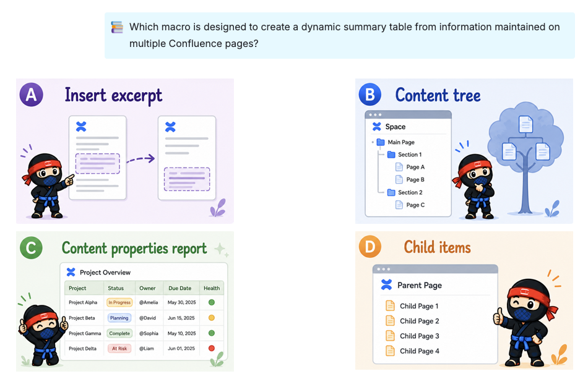Open the 'Child Page 3' link
Viewport: 588px width, 392px height.
419,336
